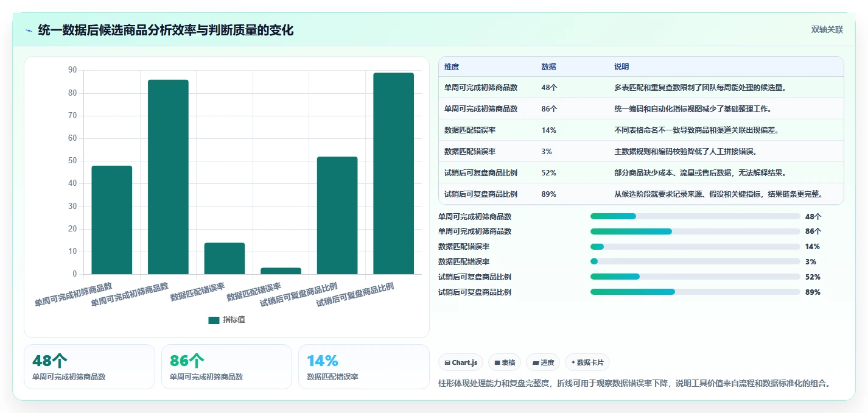The image size is (868, 413).
Task: Open the 14% 数据匹配错误率 summary card
Action: (x=364, y=367)
